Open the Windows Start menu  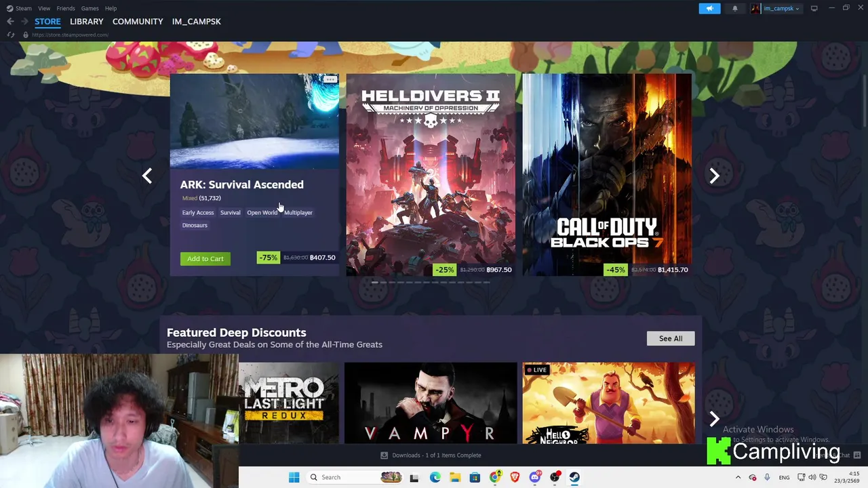(x=294, y=477)
